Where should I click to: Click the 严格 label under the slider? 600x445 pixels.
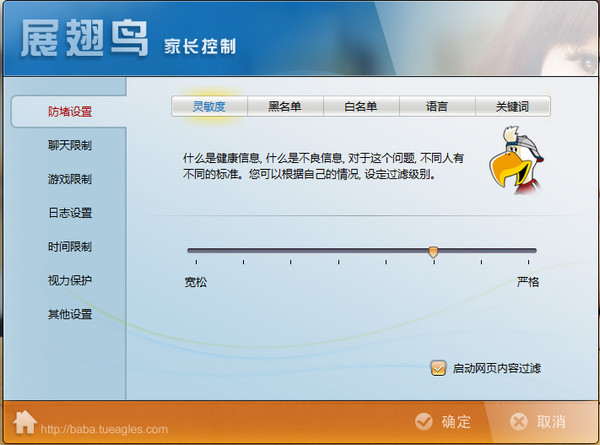pos(528,282)
